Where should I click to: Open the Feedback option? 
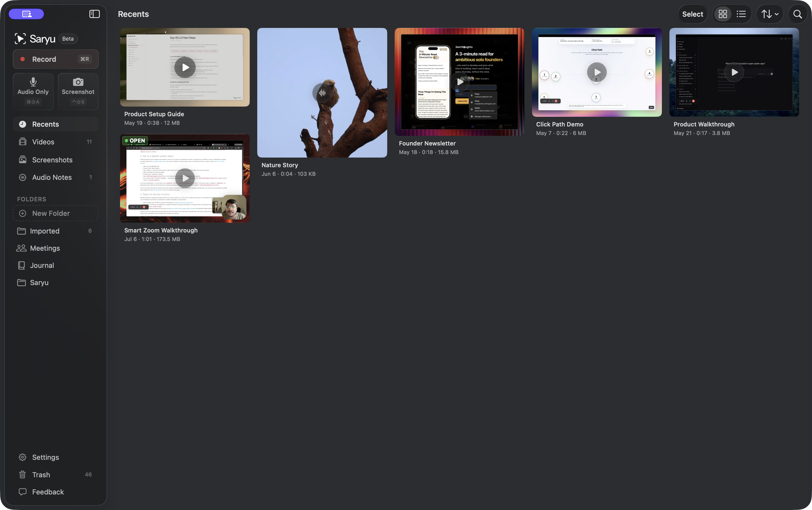coord(56,491)
